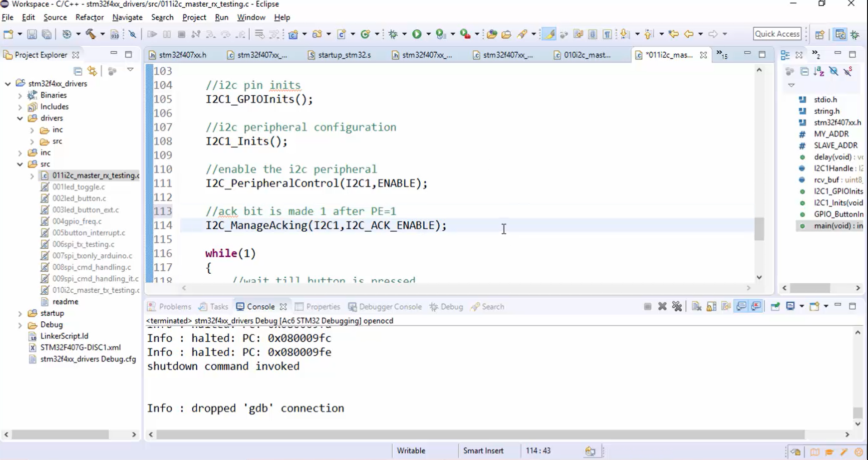Viewport: 868px width, 460px height.
Task: Close the 011i2c_master editor tab
Action: coord(703,55)
